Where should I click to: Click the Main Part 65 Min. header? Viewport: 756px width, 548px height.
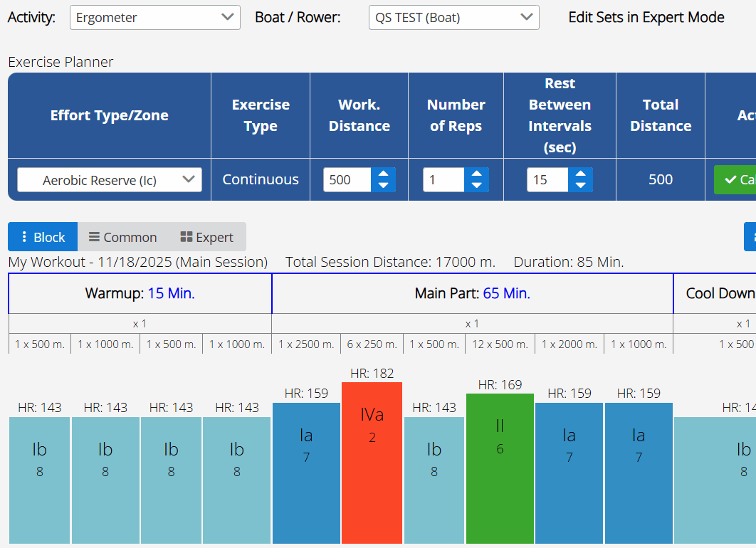click(x=472, y=293)
